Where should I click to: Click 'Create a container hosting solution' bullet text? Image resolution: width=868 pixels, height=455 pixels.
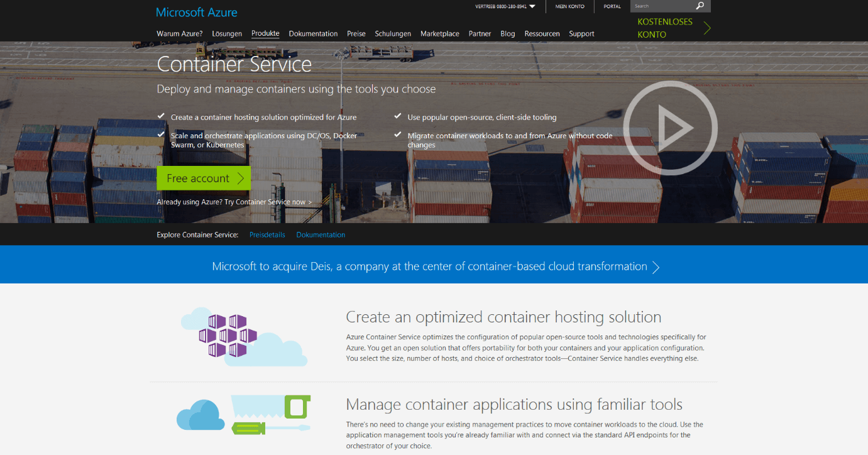point(263,117)
